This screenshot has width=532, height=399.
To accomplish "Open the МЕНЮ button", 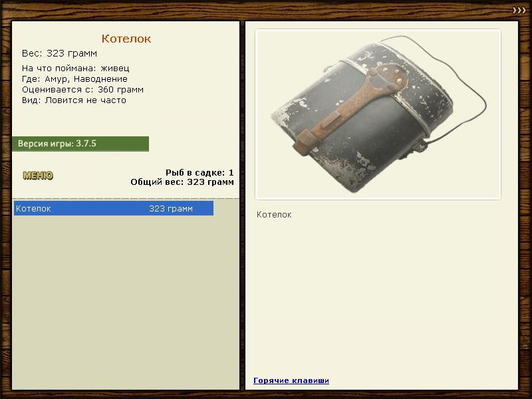I will [x=38, y=176].
